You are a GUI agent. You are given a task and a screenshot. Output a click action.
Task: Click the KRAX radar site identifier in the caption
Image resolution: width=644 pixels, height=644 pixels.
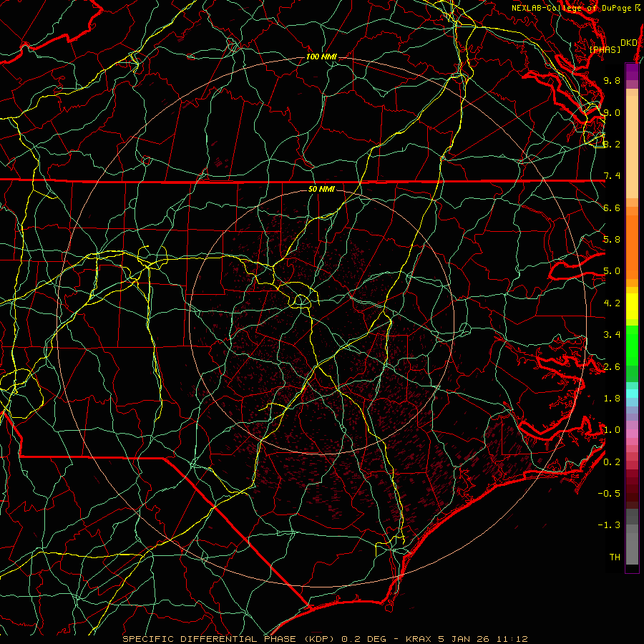pos(419,639)
